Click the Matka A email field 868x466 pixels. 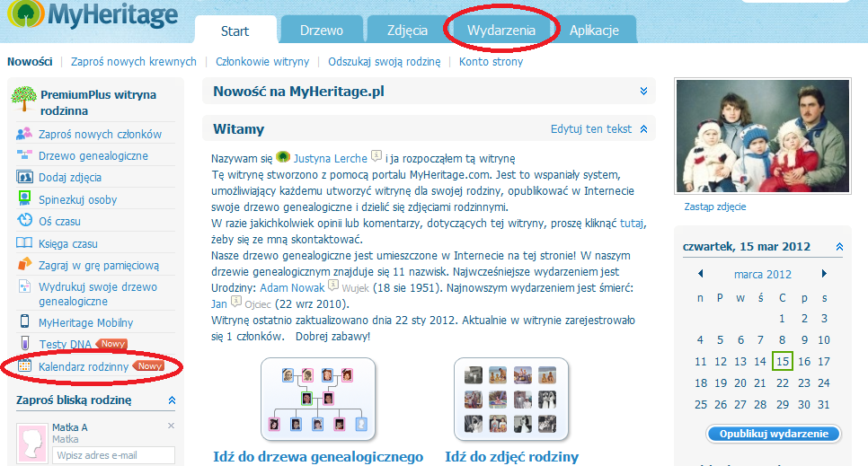click(x=113, y=455)
